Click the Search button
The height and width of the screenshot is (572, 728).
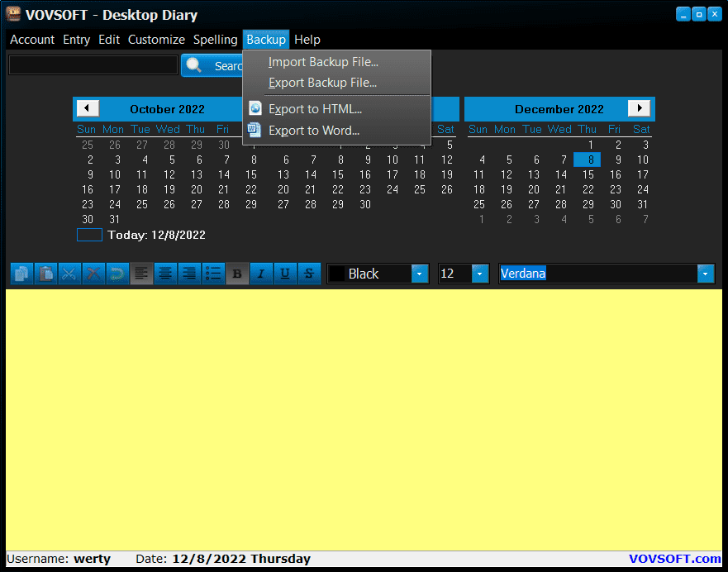tap(212, 65)
